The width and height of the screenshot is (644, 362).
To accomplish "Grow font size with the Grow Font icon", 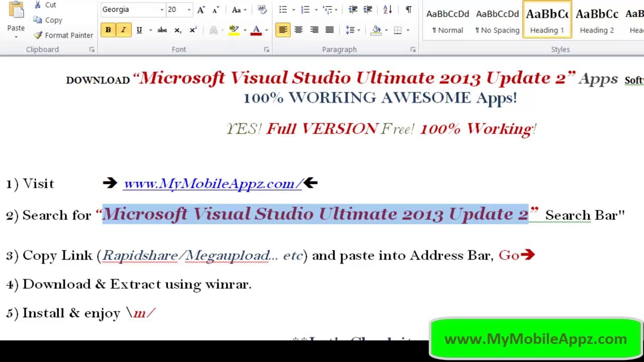I will (x=201, y=10).
